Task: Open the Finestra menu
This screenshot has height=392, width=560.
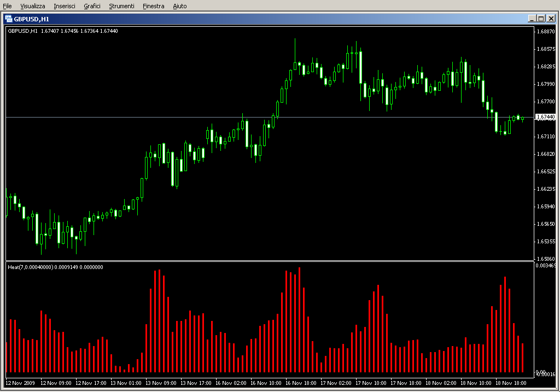Action: (x=154, y=6)
